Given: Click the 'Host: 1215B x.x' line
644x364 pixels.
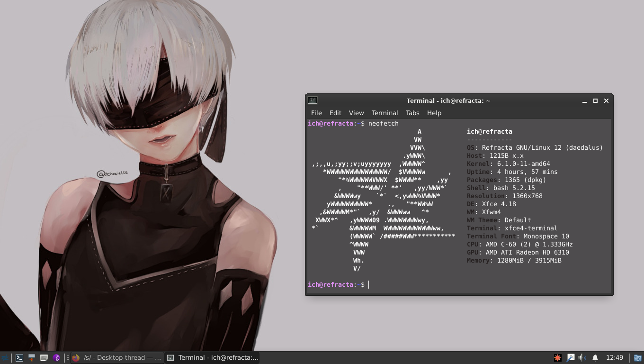Looking at the screenshot, I should click(495, 155).
